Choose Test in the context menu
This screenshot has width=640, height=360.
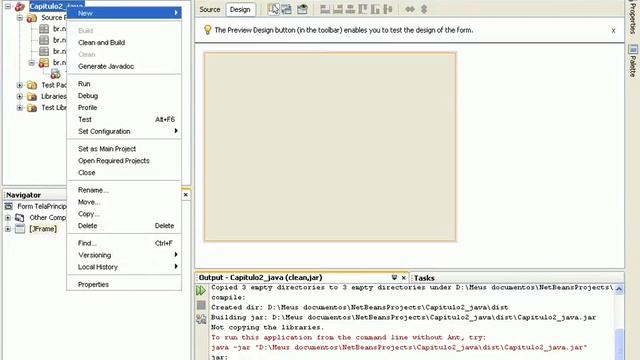click(x=124, y=119)
